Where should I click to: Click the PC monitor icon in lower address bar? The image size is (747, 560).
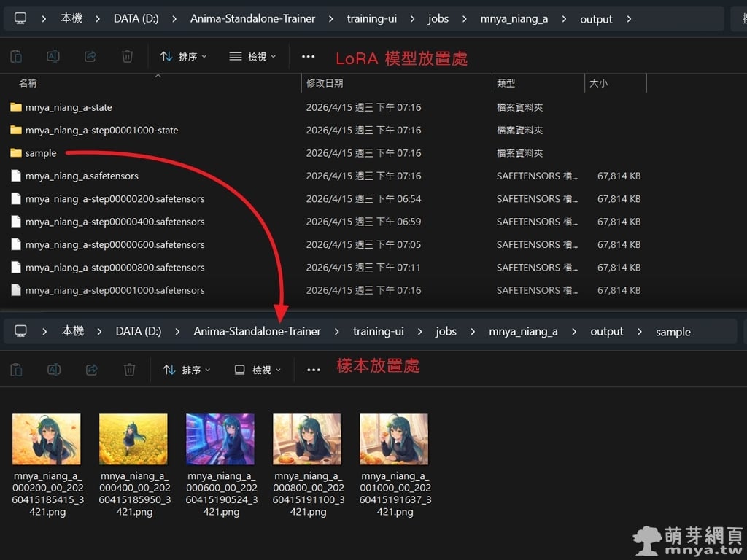pos(20,331)
